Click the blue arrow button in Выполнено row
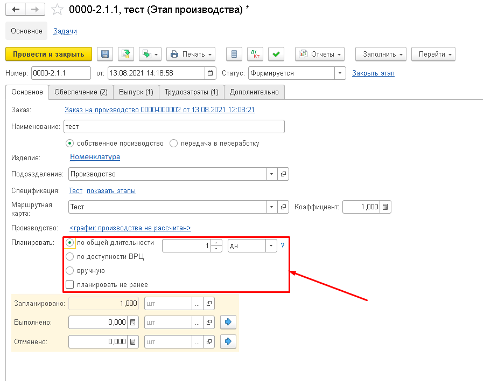 tap(228, 322)
